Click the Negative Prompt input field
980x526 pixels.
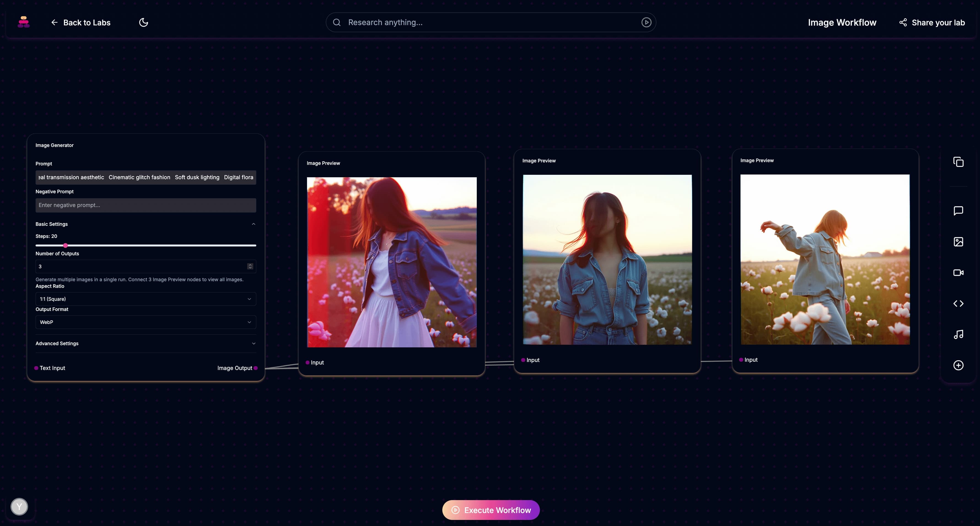click(x=145, y=205)
